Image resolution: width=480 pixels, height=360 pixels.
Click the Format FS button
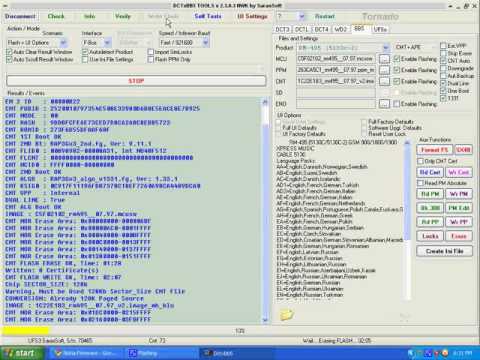[x=434, y=150]
